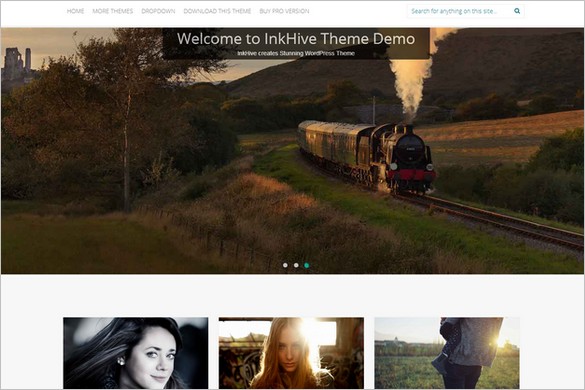The image size is (585, 390).
Task: Open the black-and-white woman portrait thumbnail
Action: [x=136, y=353]
